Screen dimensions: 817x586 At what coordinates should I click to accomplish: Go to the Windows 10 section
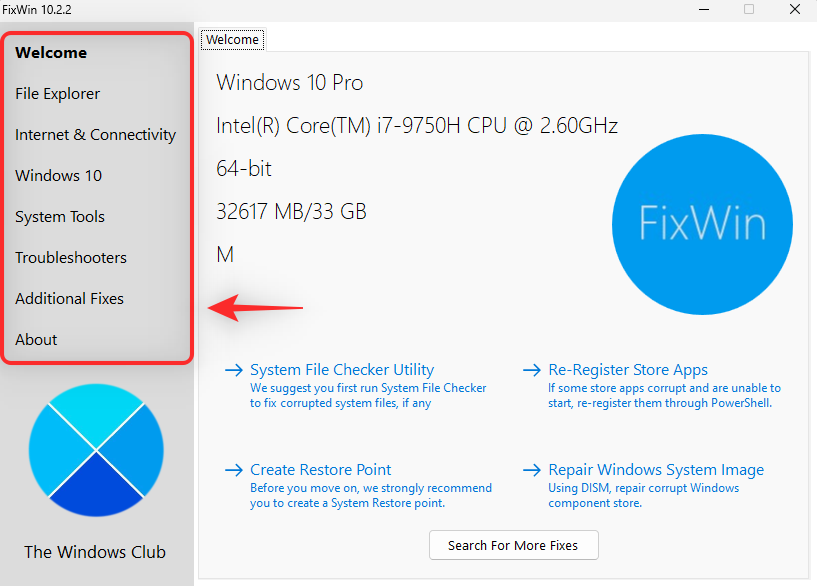coord(58,176)
